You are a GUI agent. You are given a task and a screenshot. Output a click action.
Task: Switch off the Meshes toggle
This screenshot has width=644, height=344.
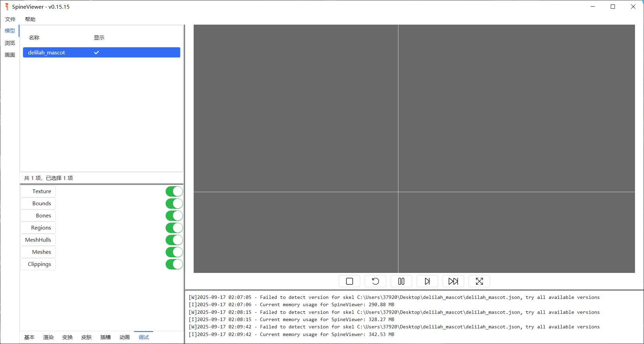[x=174, y=252]
